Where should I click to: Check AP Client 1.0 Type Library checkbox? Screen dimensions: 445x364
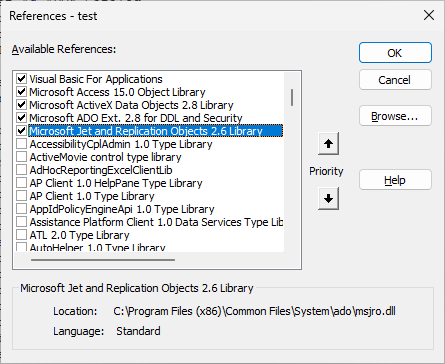point(21,196)
